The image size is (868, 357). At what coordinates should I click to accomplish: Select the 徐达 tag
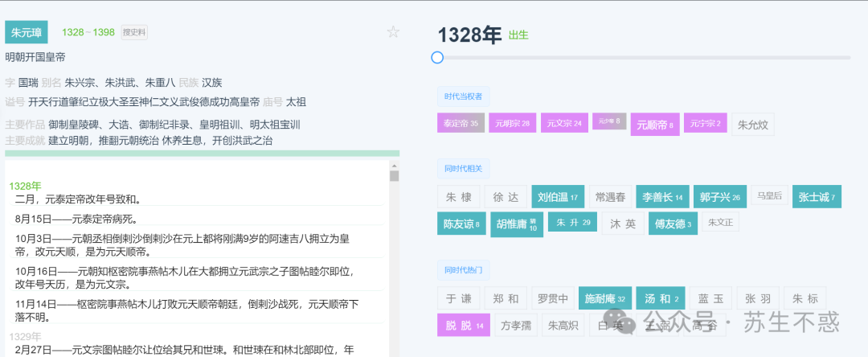(506, 196)
